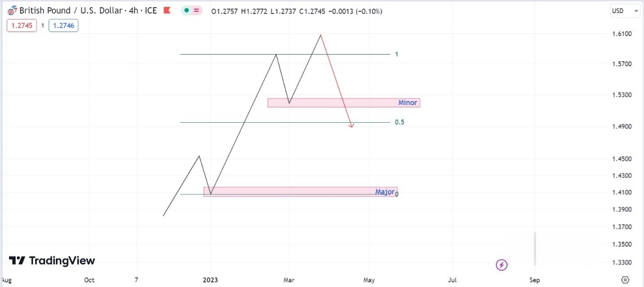Open chart settings hexagon gear icon

pos(625,280)
